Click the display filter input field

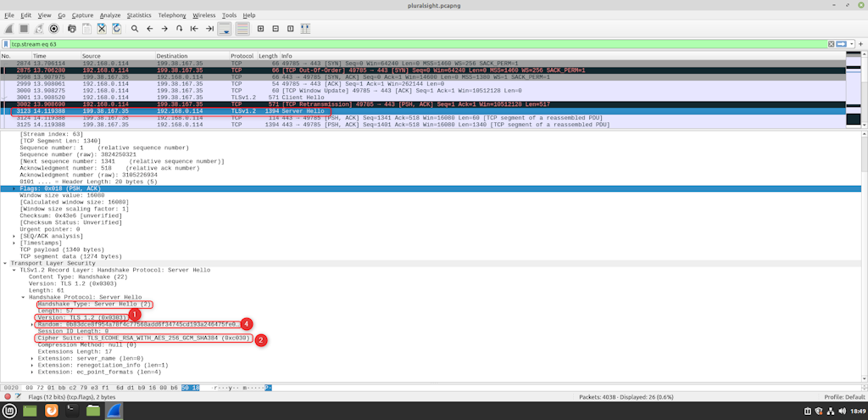coord(418,44)
